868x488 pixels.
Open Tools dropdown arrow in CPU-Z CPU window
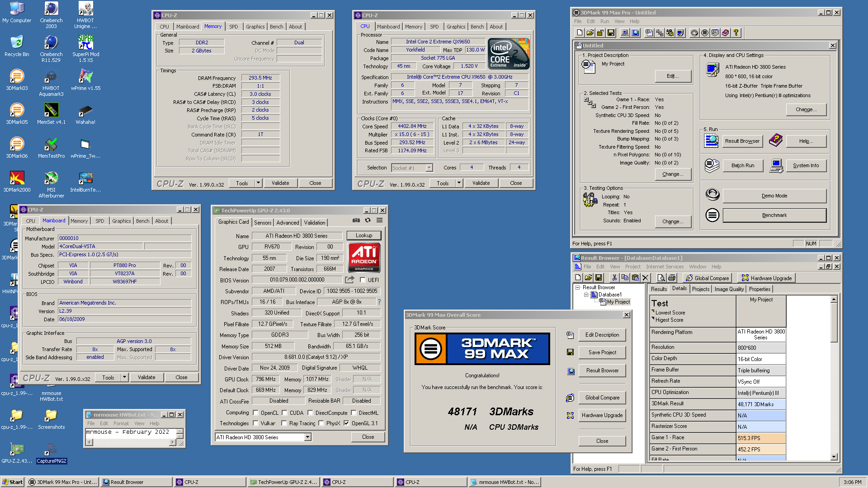[459, 183]
